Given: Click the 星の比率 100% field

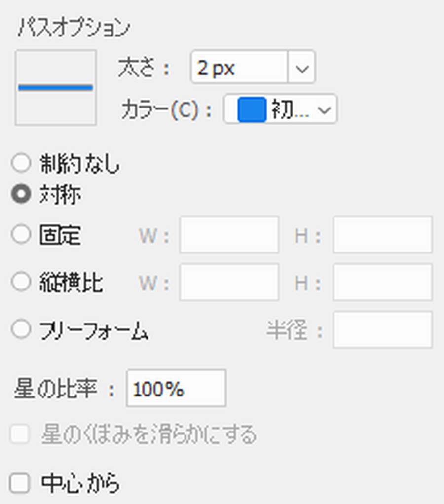Looking at the screenshot, I should pyautogui.click(x=176, y=388).
